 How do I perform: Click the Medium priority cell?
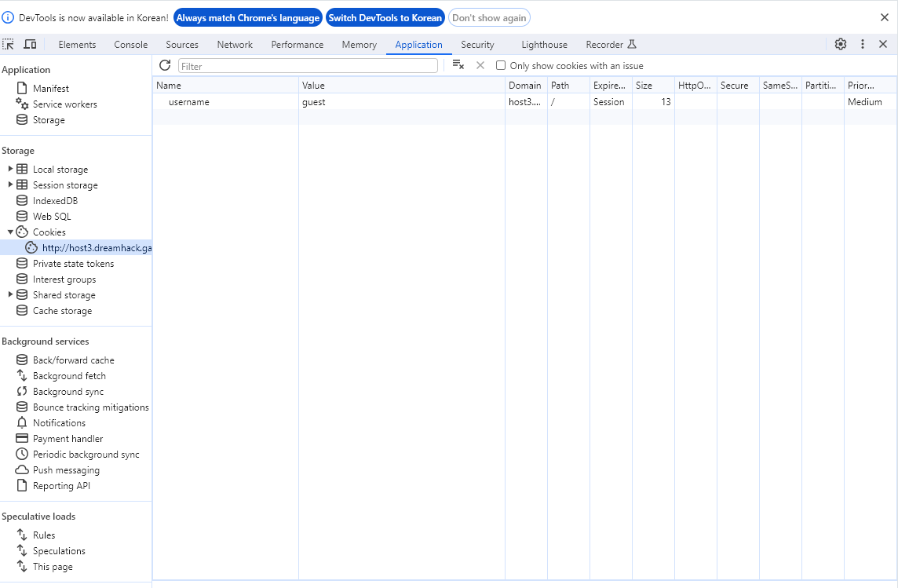(x=871, y=102)
